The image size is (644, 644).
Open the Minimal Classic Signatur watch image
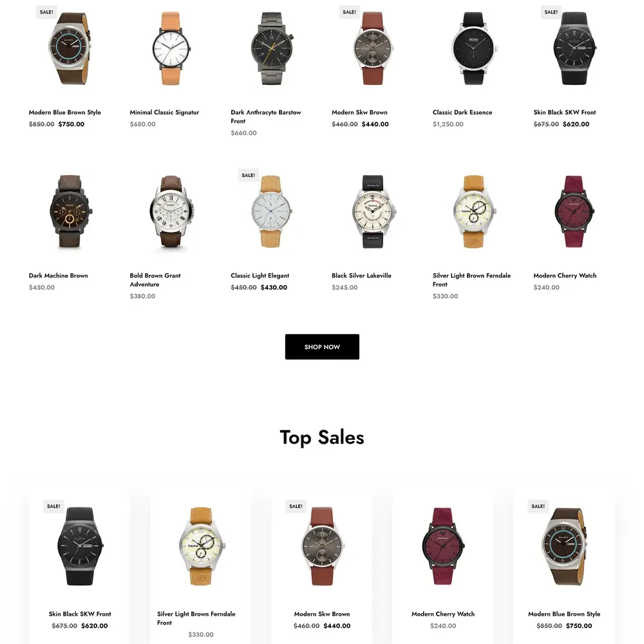click(171, 48)
